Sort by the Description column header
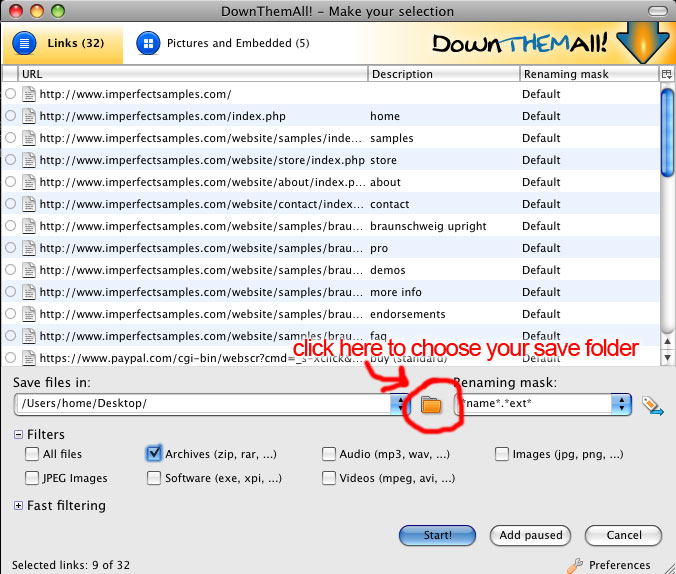676x574 pixels. point(444,74)
